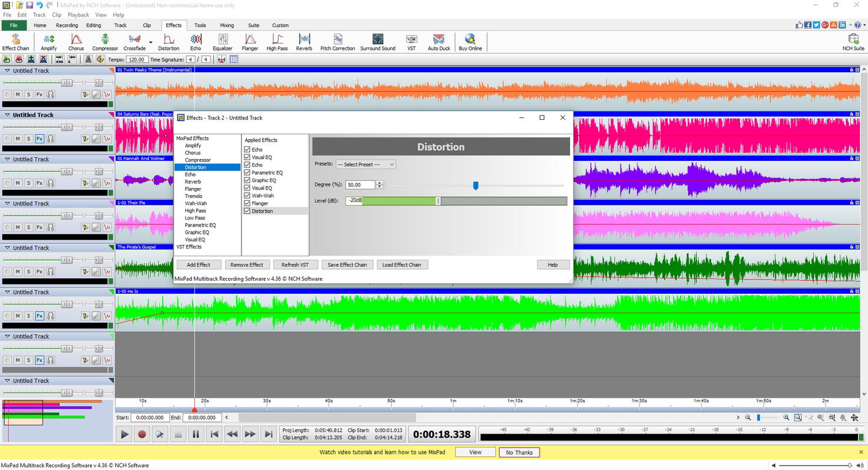The image size is (868, 470).
Task: Collapse the fourth Untitled Track triangle
Action: point(8,203)
